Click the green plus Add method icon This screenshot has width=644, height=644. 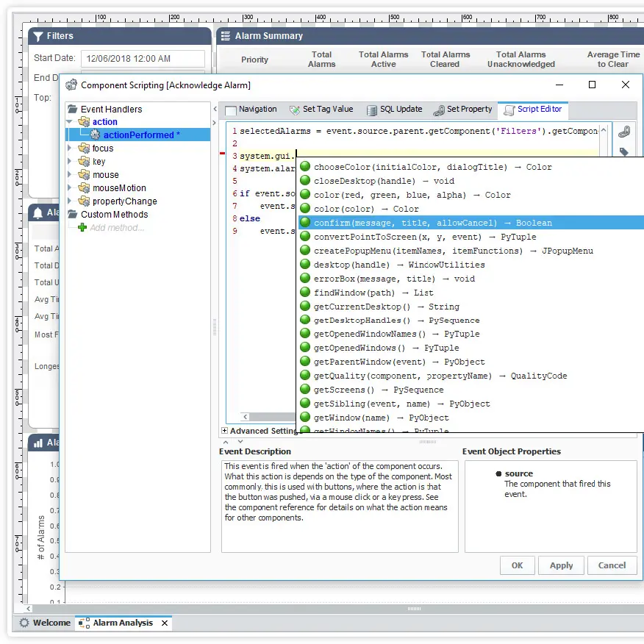pos(82,228)
